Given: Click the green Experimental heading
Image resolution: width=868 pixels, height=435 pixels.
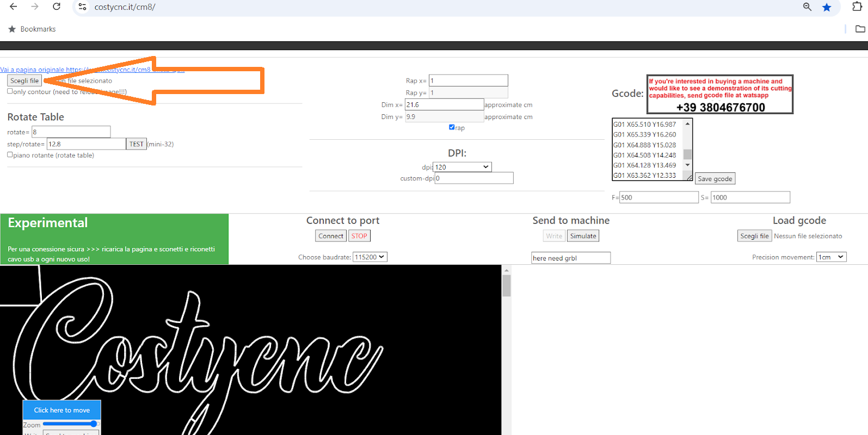Looking at the screenshot, I should click(x=48, y=222).
